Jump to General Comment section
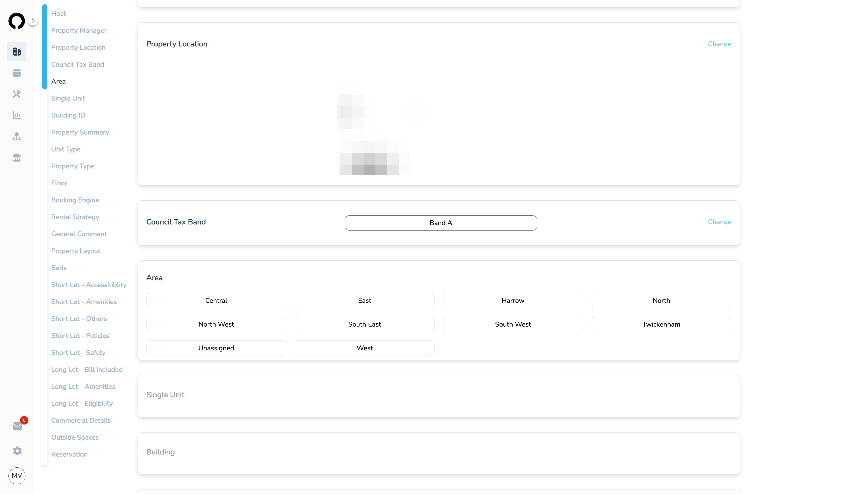This screenshot has height=494, width=868. point(79,234)
